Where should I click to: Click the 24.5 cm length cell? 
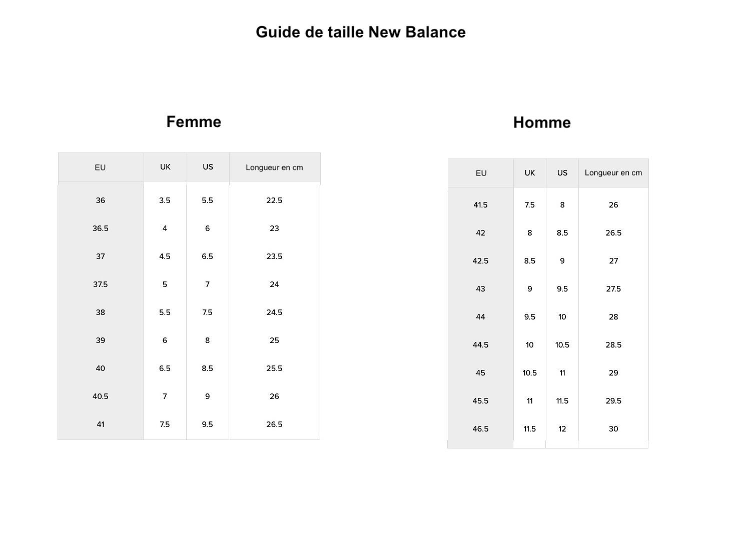coord(274,312)
